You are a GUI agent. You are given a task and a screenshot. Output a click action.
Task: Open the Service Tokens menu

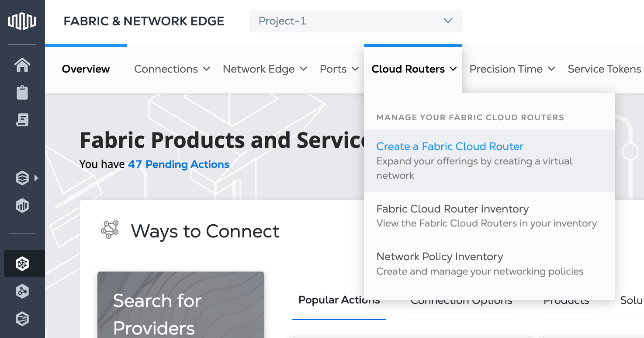tap(605, 69)
